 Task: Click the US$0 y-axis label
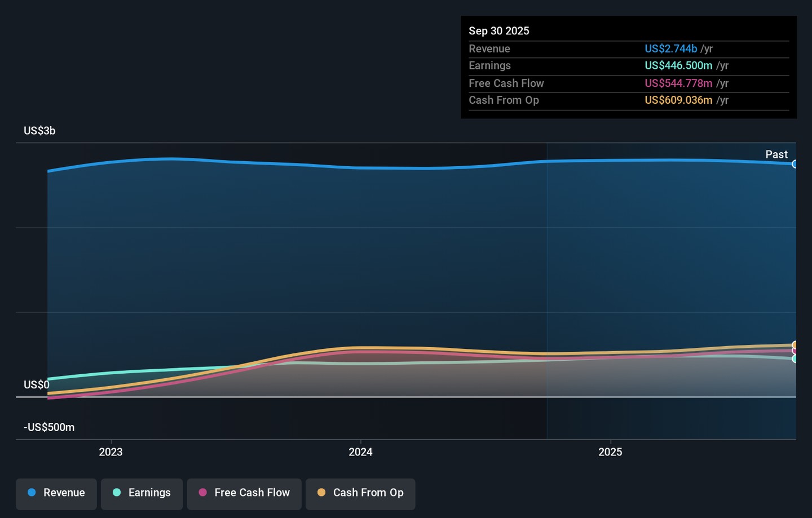pos(36,385)
